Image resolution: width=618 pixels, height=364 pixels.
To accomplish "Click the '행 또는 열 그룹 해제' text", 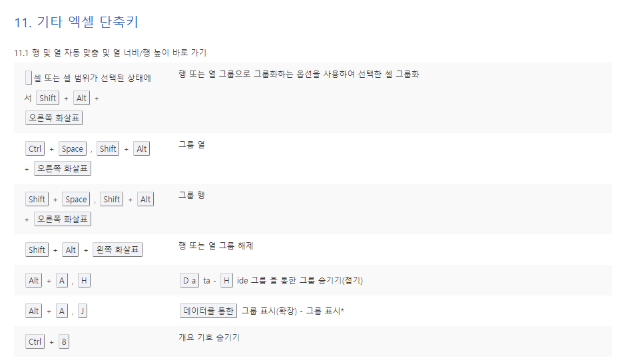I will (216, 246).
